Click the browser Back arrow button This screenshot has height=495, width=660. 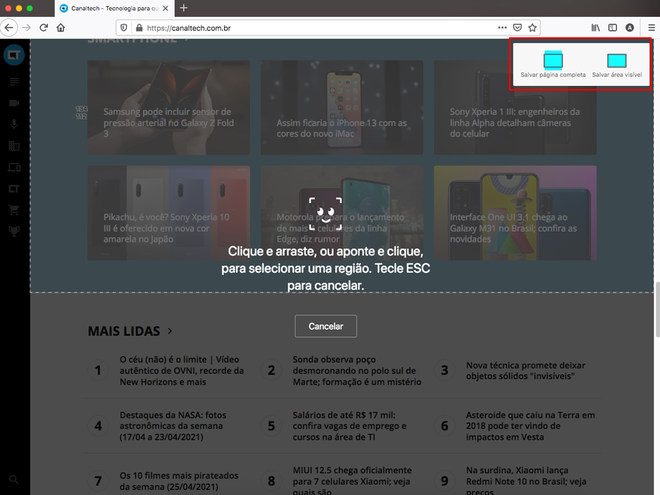point(9,28)
